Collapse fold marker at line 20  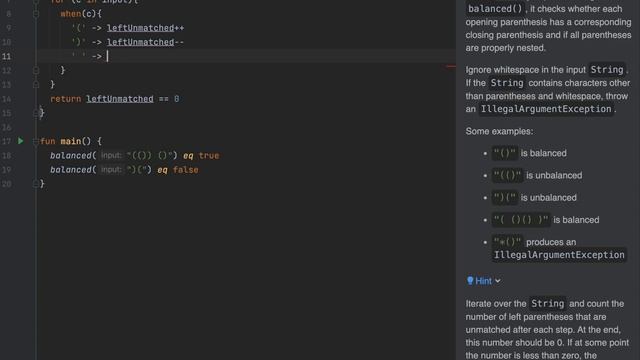pyautogui.click(x=36, y=184)
